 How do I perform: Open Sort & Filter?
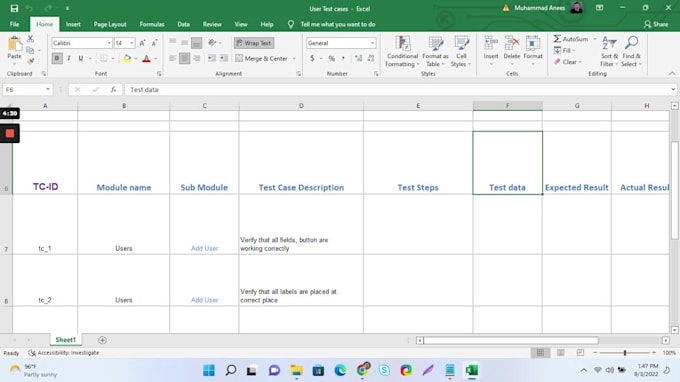click(609, 52)
